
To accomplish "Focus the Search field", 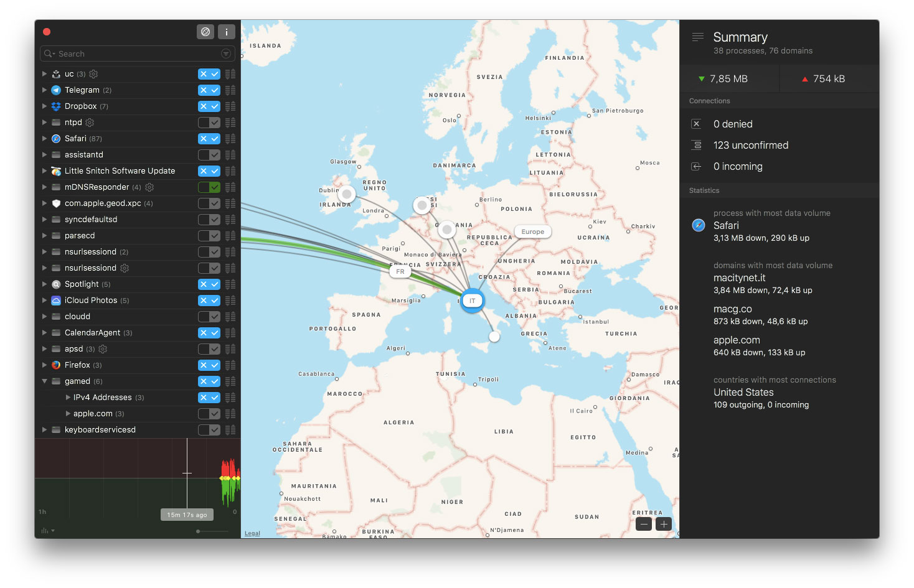I will [x=138, y=54].
